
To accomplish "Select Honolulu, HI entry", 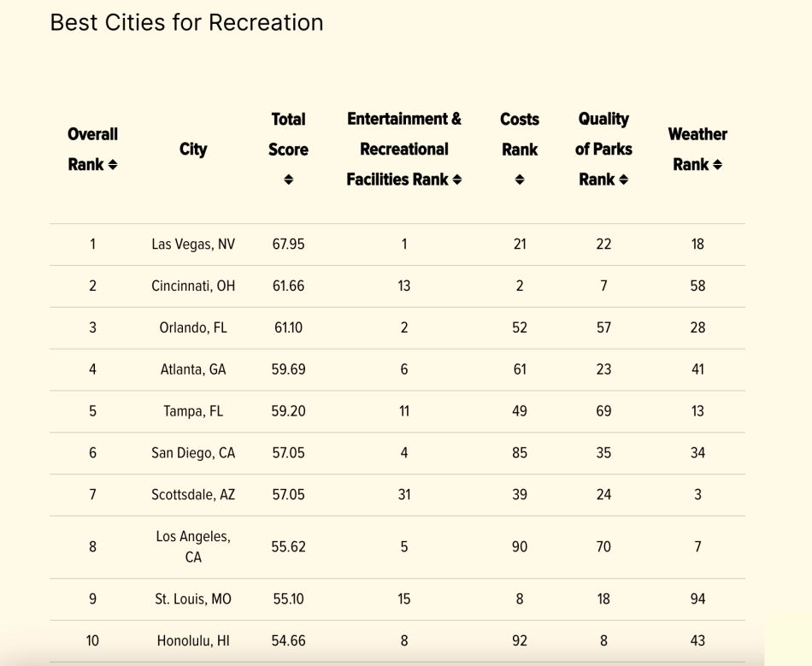I will point(193,641).
